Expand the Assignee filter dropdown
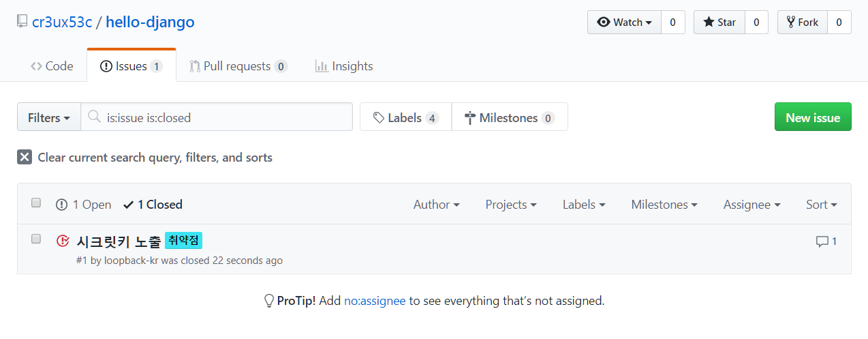This screenshot has height=339, width=868. pos(752,205)
